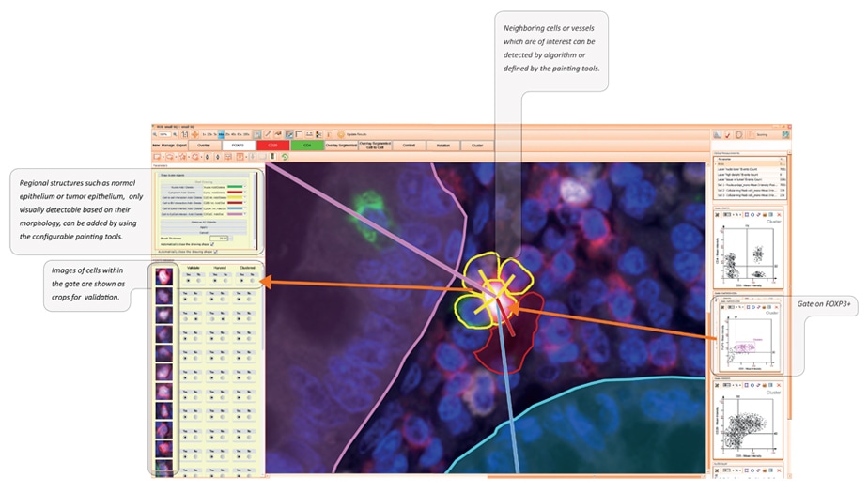
Task: Click the green refresh arrow icon
Action: pos(284,156)
